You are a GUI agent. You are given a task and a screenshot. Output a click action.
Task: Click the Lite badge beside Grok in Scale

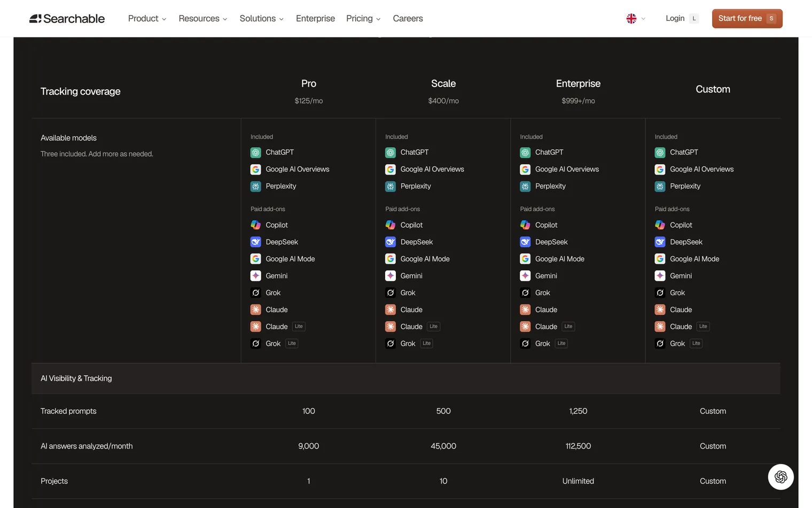[426, 343]
